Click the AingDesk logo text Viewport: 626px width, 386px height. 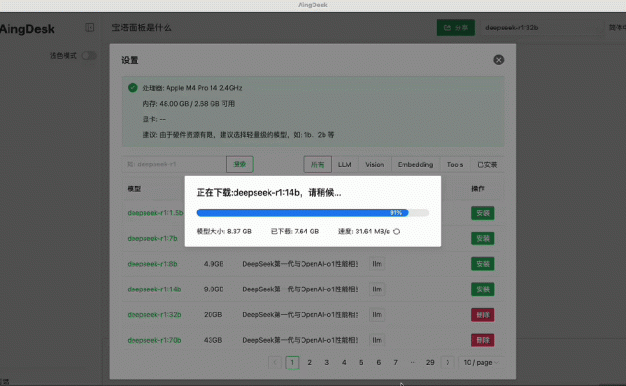27,29
